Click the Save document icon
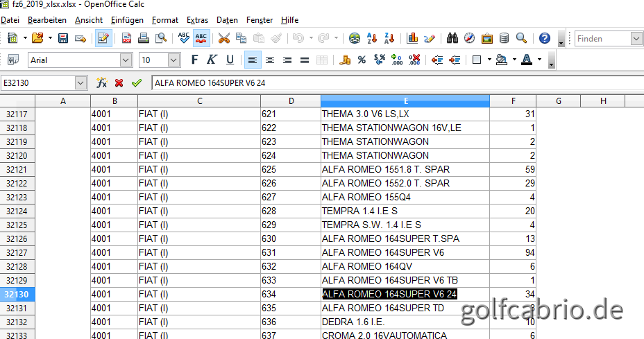This screenshot has width=644, height=339. (63, 38)
